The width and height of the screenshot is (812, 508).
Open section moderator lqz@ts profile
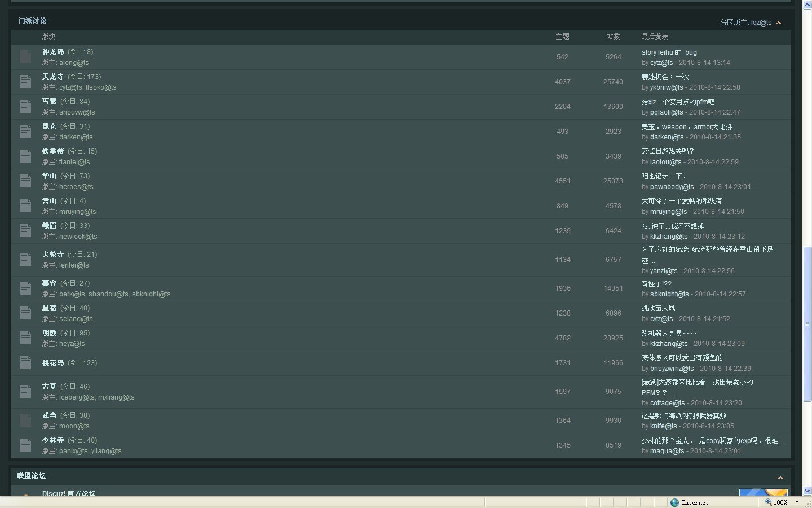point(761,23)
